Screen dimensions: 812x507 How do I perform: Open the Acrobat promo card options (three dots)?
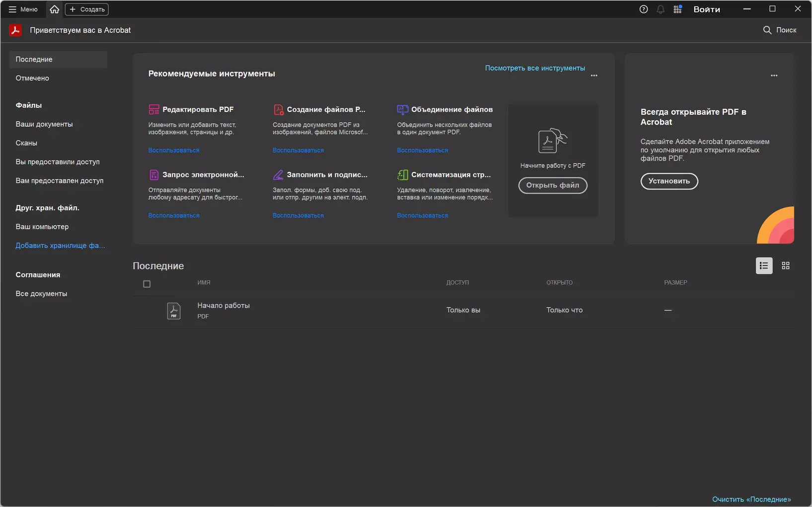[774, 76]
